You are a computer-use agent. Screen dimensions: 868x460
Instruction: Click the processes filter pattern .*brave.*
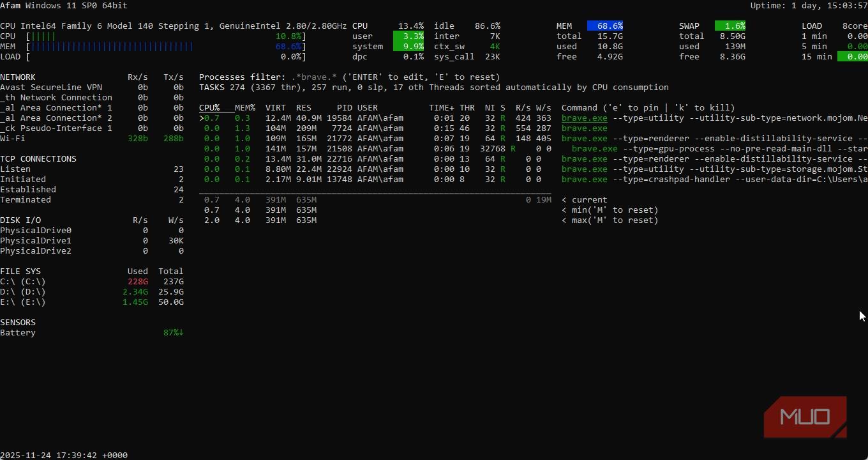pyautogui.click(x=314, y=77)
